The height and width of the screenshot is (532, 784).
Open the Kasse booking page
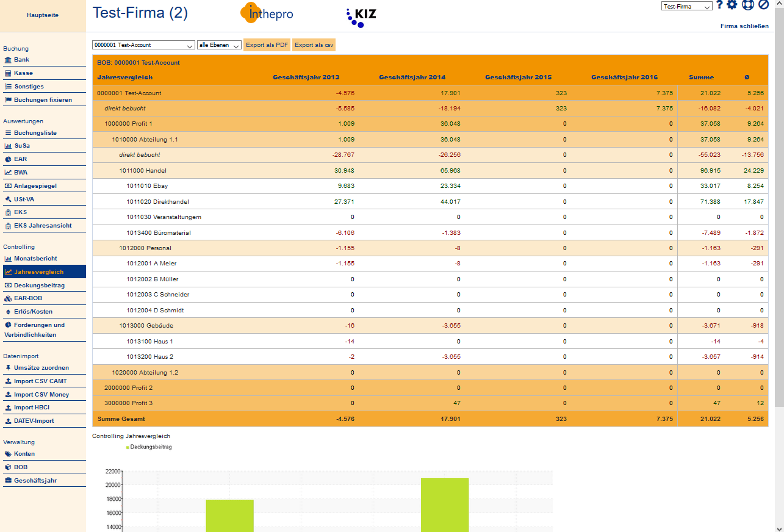(x=23, y=73)
